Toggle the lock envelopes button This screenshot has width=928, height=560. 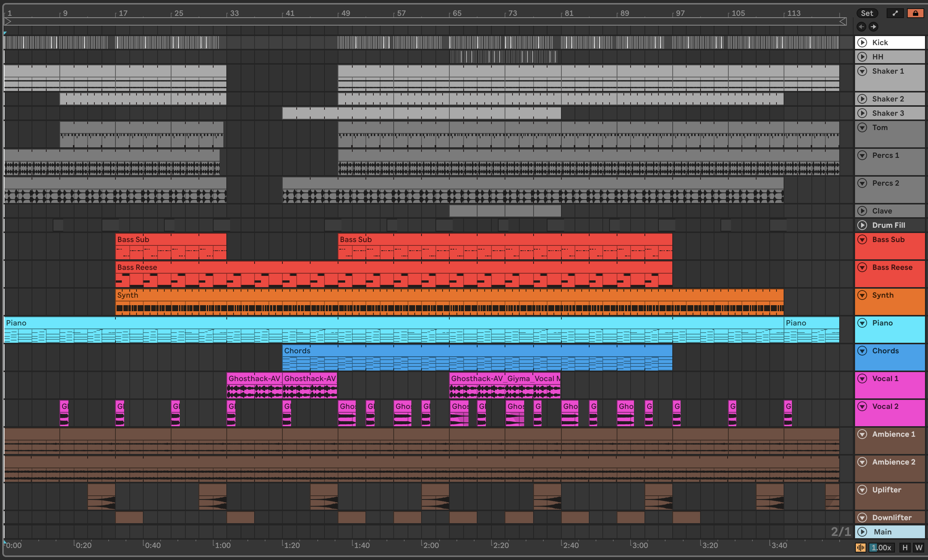pos(915,13)
